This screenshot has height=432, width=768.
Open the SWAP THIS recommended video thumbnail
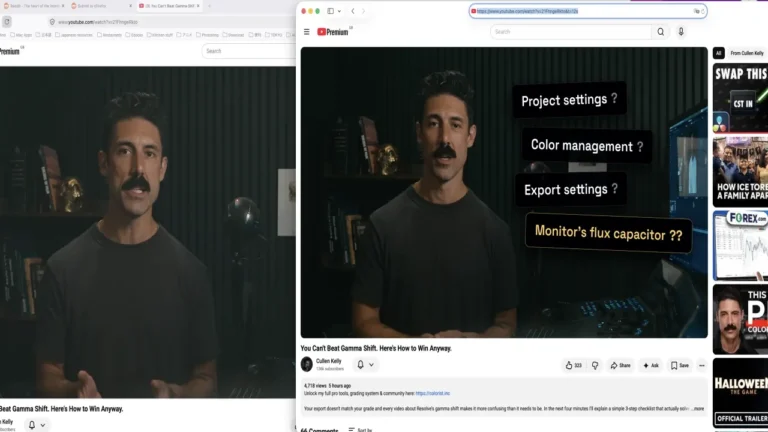pos(740,100)
